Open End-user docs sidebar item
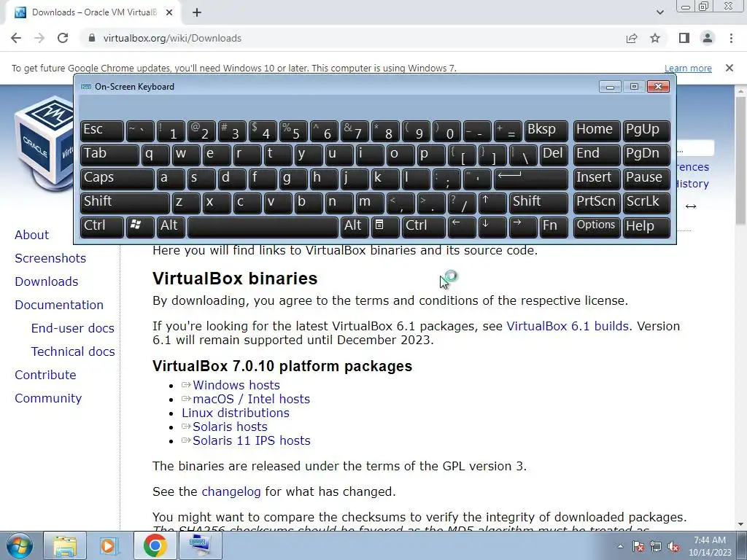Viewport: 747px width, 560px height. [72, 328]
